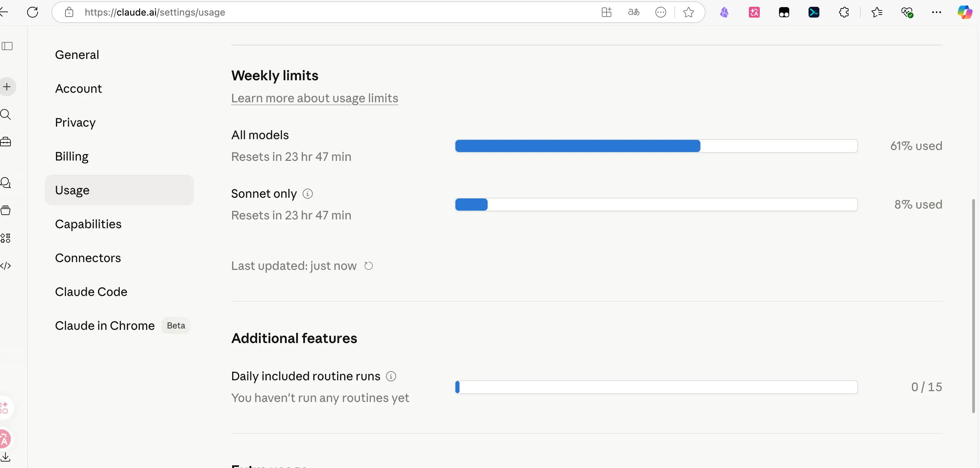
Task: Go to Claude Code settings
Action: point(91,292)
